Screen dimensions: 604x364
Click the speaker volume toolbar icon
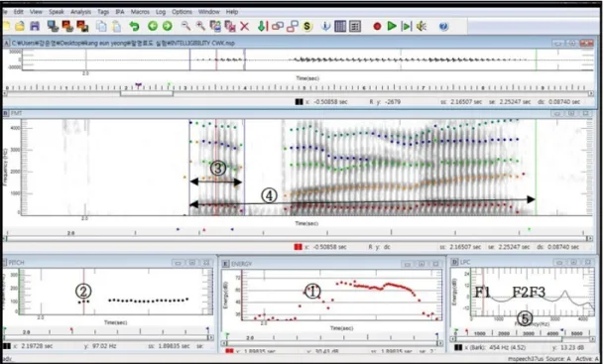pyautogui.click(x=422, y=26)
